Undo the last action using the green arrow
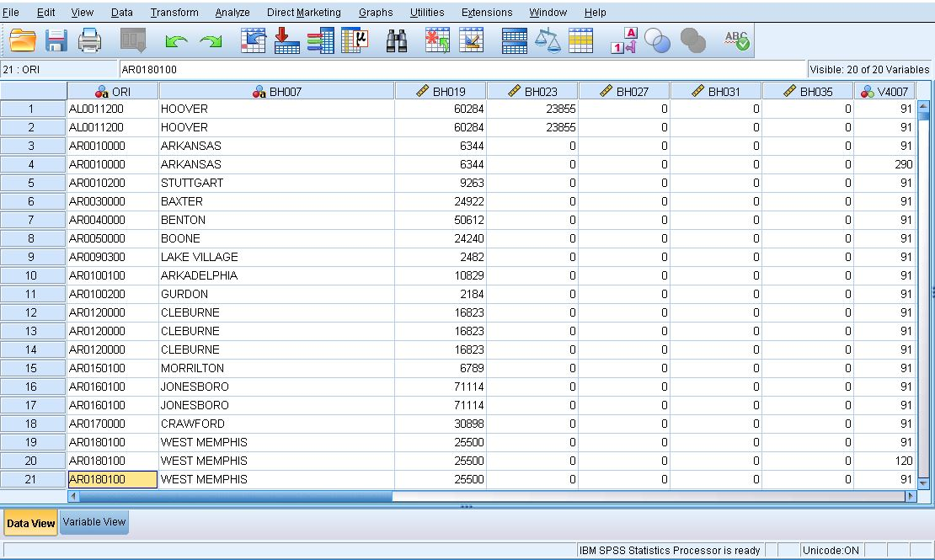The image size is (935, 560). pyautogui.click(x=176, y=41)
